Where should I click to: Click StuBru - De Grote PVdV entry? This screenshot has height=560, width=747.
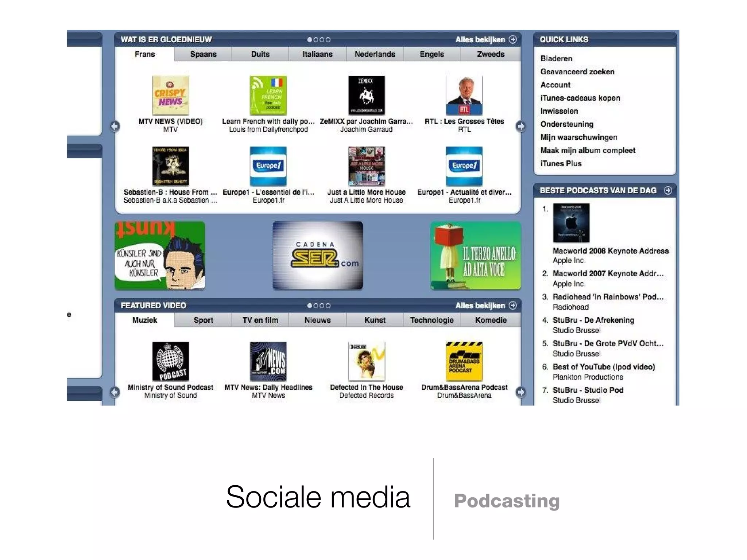608,348
